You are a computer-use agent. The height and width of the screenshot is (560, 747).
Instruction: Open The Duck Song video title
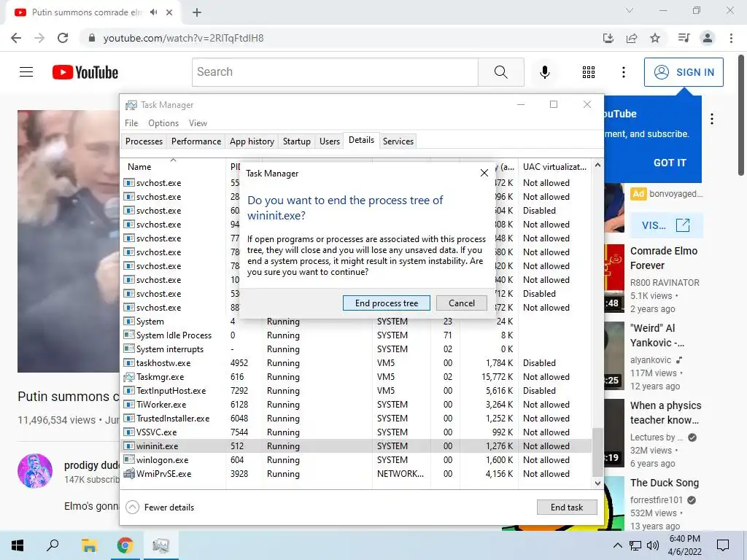coord(664,483)
